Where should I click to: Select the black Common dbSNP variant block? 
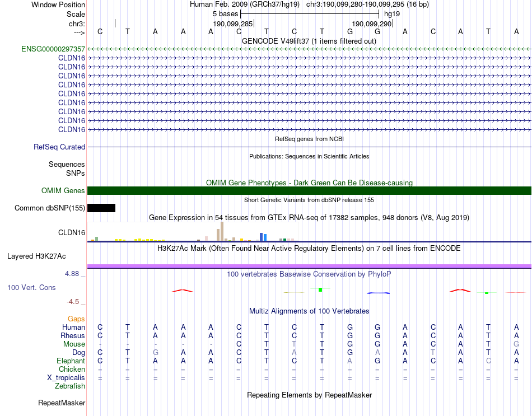pos(101,208)
